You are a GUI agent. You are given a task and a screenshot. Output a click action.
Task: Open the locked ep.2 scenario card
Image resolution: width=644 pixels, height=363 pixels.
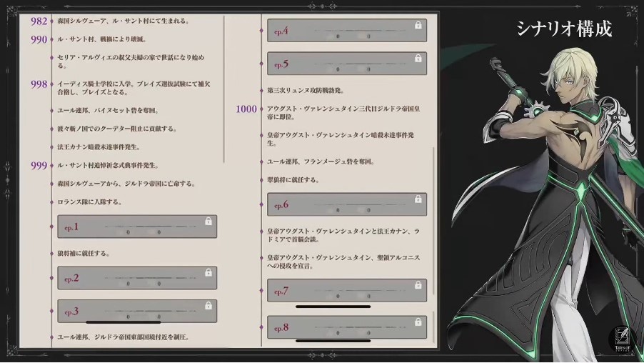pos(137,278)
